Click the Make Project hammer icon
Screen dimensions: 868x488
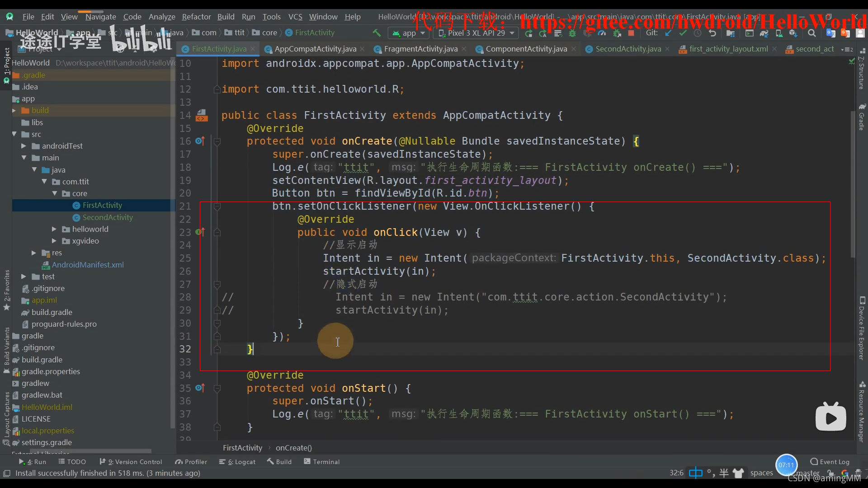point(376,33)
